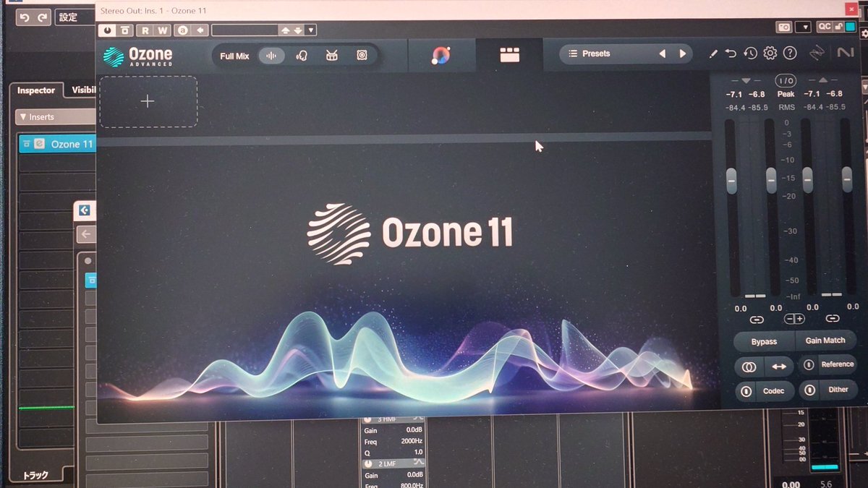Viewport: 868px width, 488px height.
Task: Enable Write automation W button
Action: 163,30
